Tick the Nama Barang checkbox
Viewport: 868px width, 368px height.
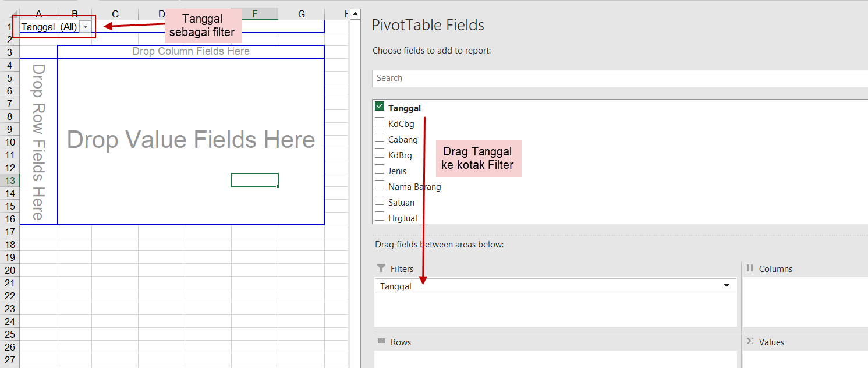click(380, 185)
